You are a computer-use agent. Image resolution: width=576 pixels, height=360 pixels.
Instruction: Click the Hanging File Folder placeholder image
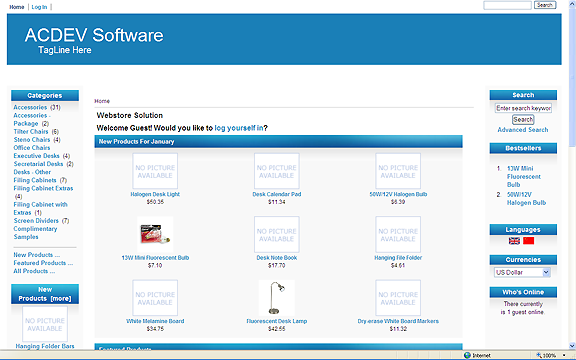click(x=398, y=234)
